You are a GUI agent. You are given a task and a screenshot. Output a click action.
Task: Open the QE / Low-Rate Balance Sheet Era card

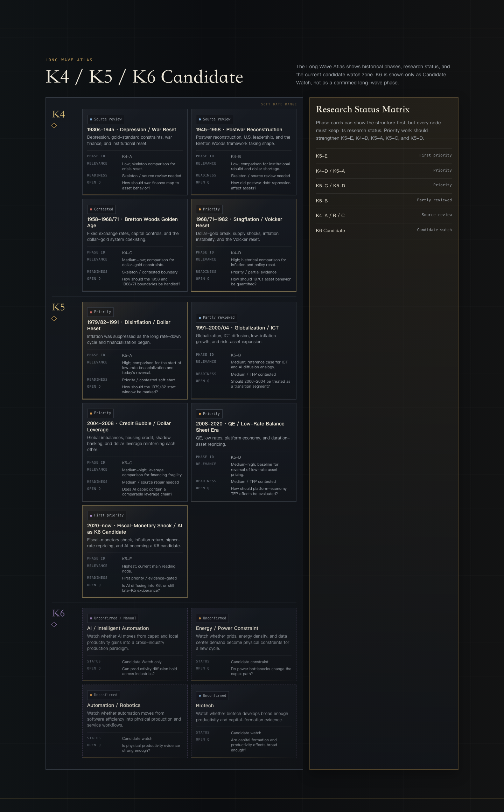coord(244,452)
